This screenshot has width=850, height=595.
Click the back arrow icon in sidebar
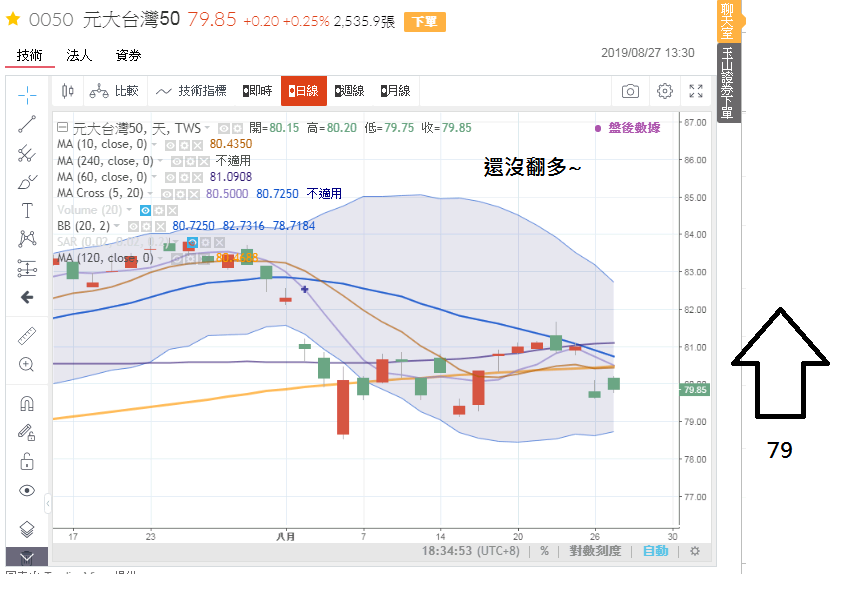[x=27, y=297]
